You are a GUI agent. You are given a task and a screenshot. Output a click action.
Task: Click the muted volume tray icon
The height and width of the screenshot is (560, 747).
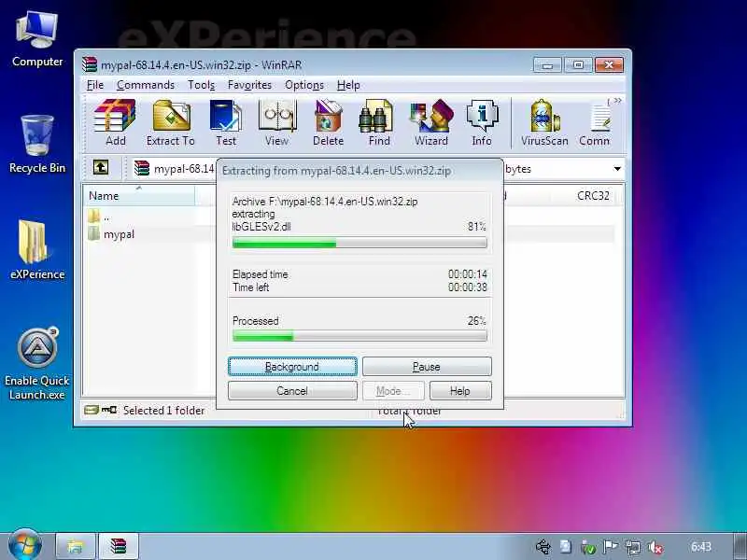(x=655, y=547)
